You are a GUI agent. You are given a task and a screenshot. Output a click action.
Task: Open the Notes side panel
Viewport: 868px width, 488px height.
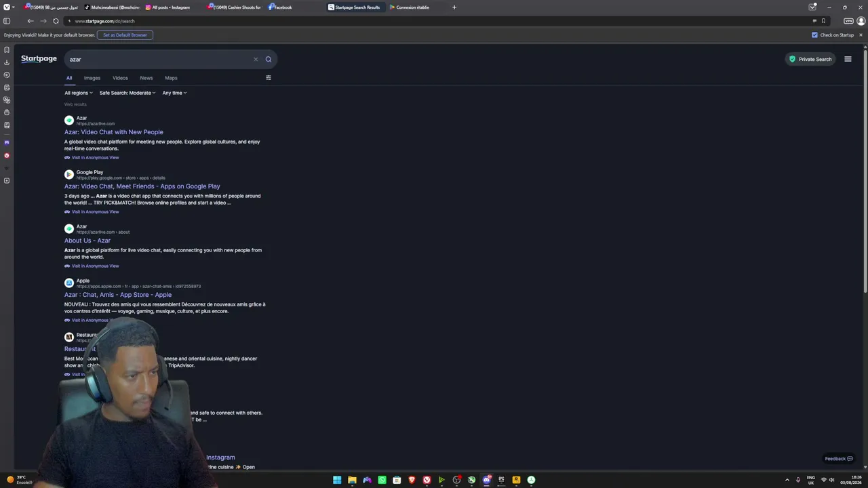click(x=7, y=87)
